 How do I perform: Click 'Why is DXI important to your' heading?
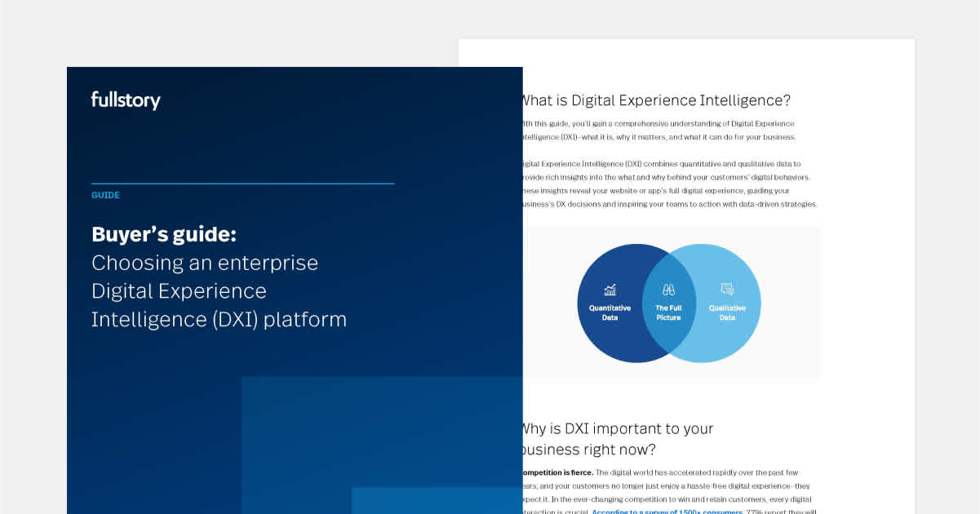(619, 428)
